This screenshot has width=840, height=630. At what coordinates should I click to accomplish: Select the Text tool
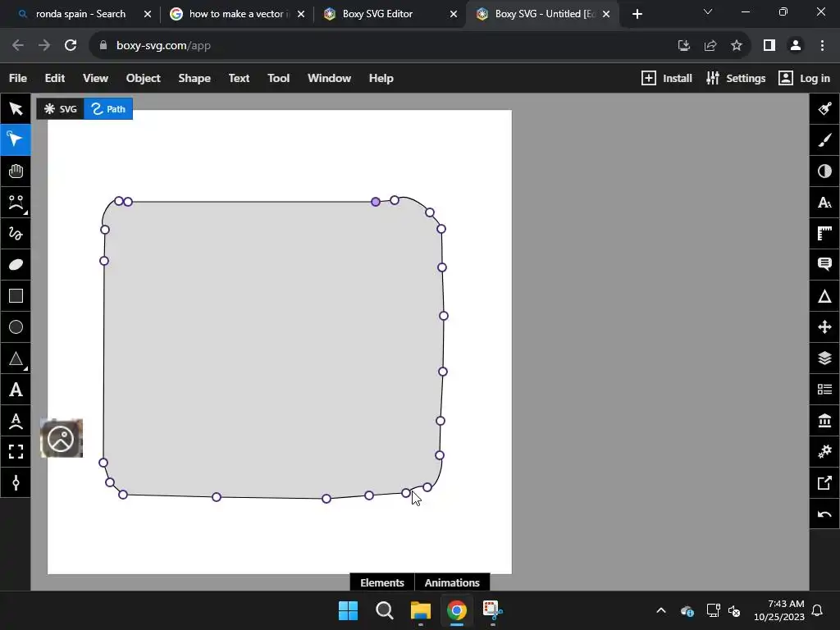point(16,390)
